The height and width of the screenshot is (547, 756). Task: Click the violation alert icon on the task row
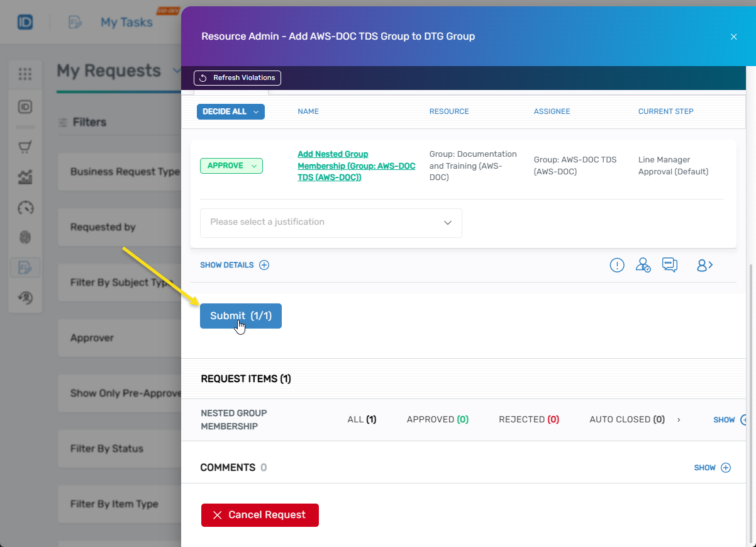(x=617, y=265)
